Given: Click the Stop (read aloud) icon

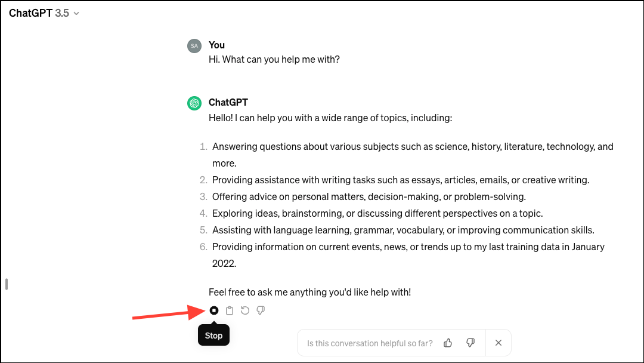Looking at the screenshot, I should (x=214, y=310).
